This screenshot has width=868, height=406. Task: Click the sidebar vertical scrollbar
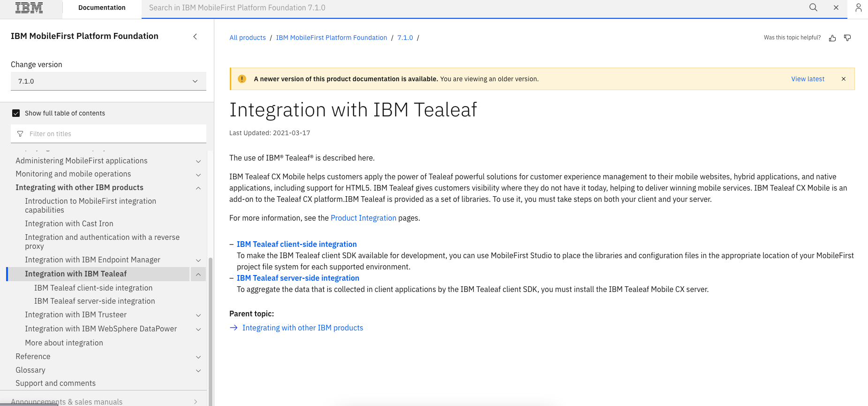pyautogui.click(x=211, y=329)
